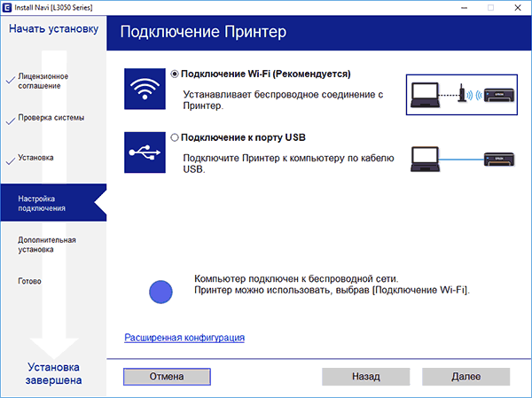Image resolution: width=532 pixels, height=398 pixels.
Task: Click the Подключение Принтер header text
Action: pos(203,32)
